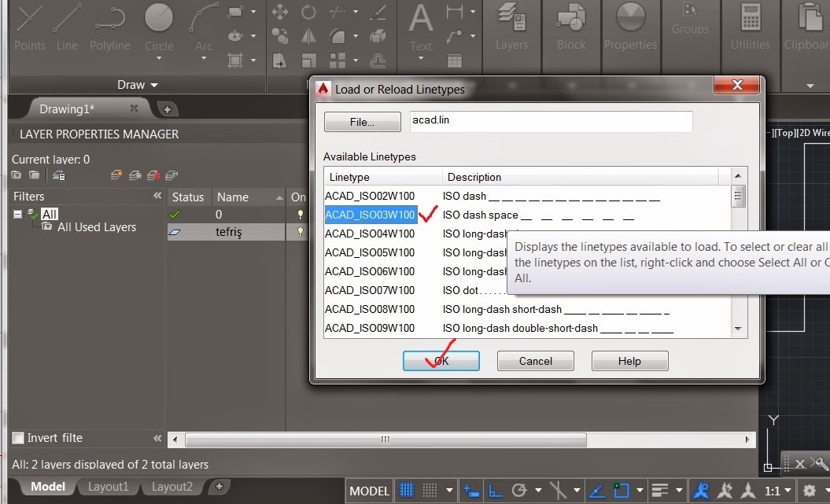The width and height of the screenshot is (830, 504).
Task: Select the Points tool
Action: (x=30, y=27)
